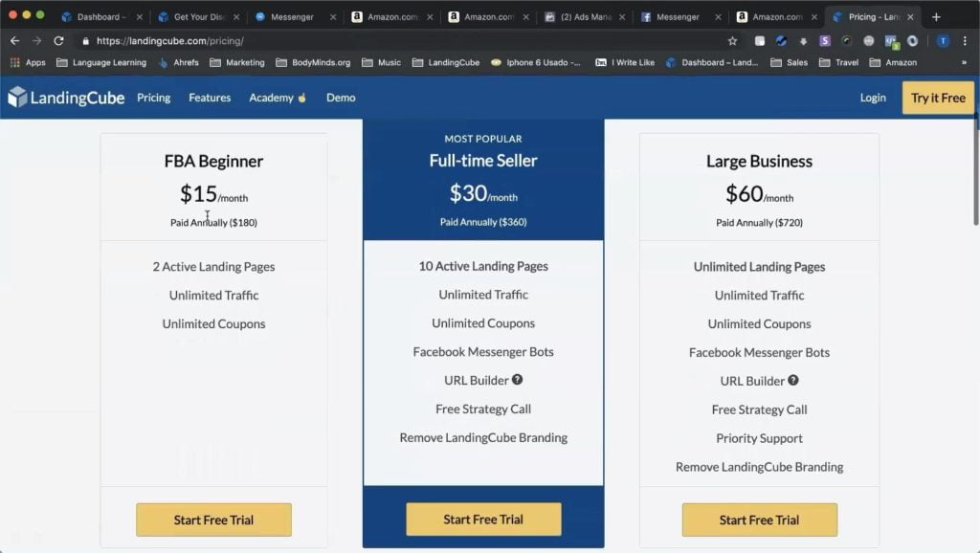The width and height of the screenshot is (980, 553).
Task: Open the I Write Like bookmark
Action: point(625,62)
